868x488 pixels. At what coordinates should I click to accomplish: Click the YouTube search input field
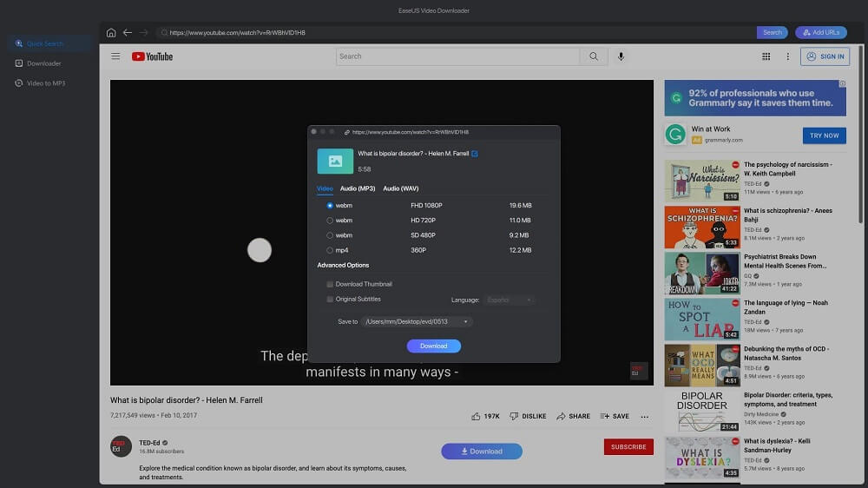point(457,56)
